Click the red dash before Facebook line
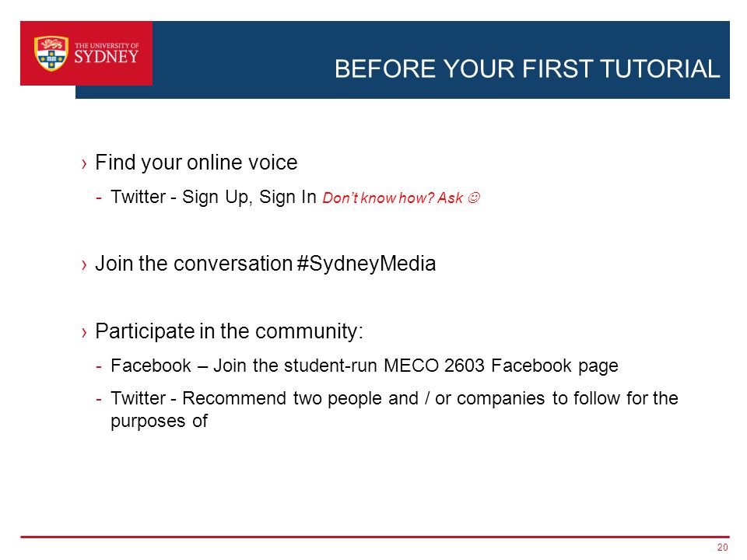The image size is (747, 560). (x=99, y=366)
